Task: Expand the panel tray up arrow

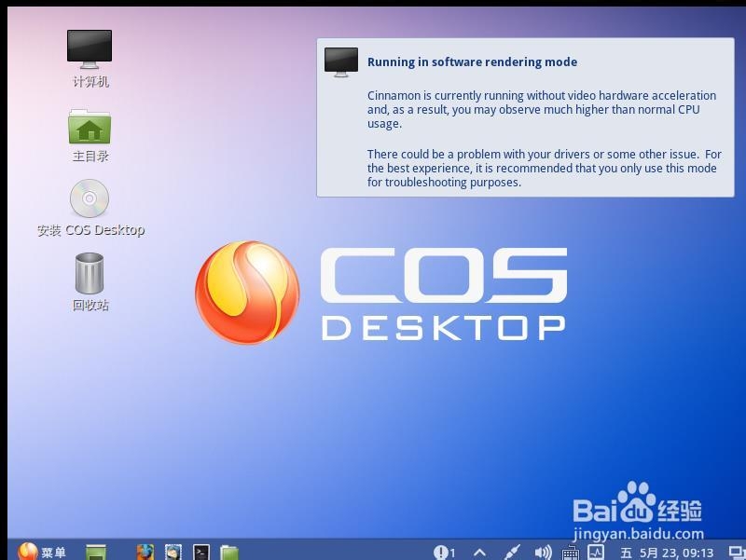Action: pos(479,553)
